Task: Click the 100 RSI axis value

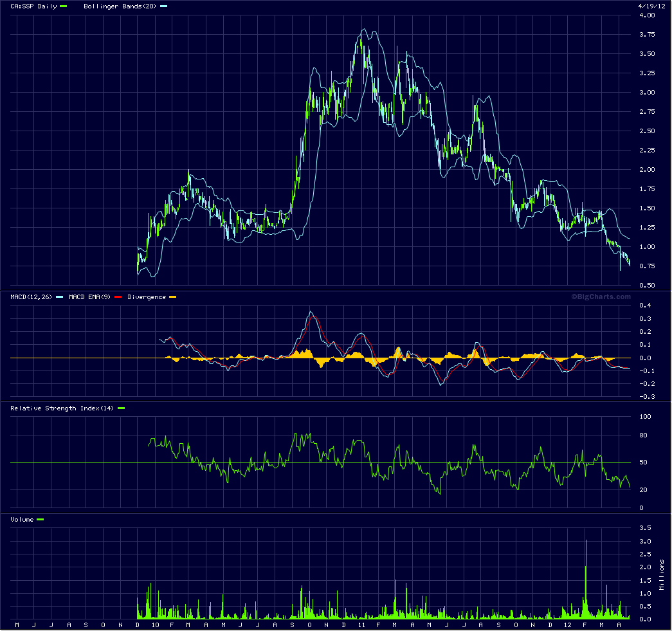Action: point(646,417)
